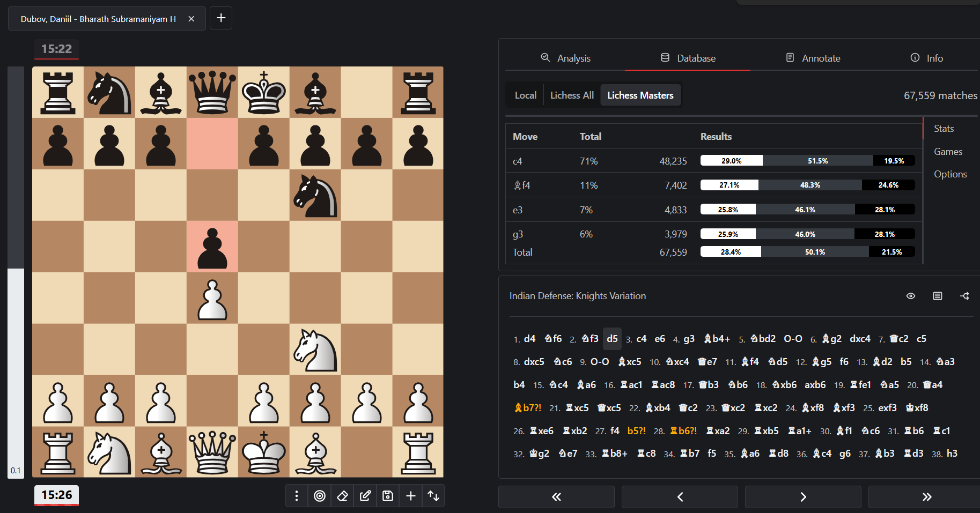
Task: Click the evaluation bar beside the board
Action: 16,272
